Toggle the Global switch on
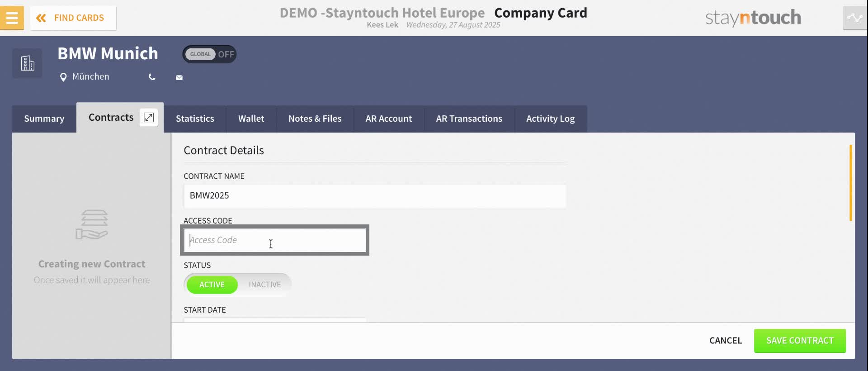Viewport: 868px width, 371px height. pos(209,54)
